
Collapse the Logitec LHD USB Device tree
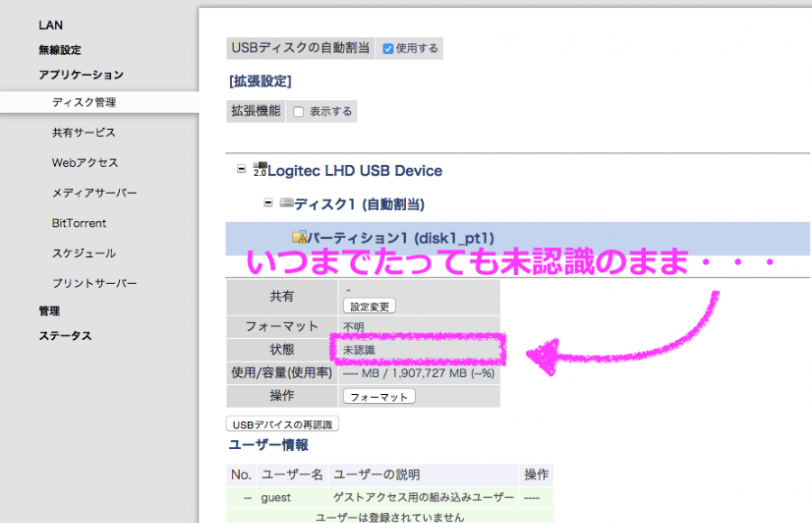pos(241,170)
